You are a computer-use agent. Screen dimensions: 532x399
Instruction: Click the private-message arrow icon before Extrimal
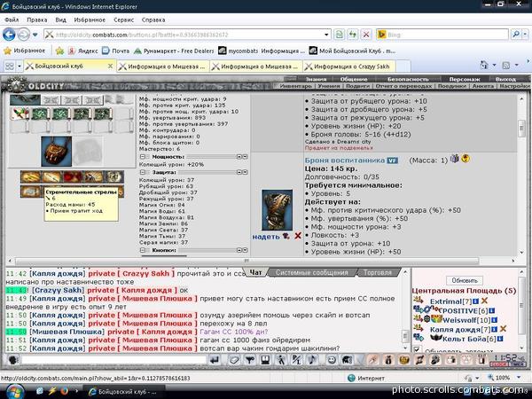(419, 301)
